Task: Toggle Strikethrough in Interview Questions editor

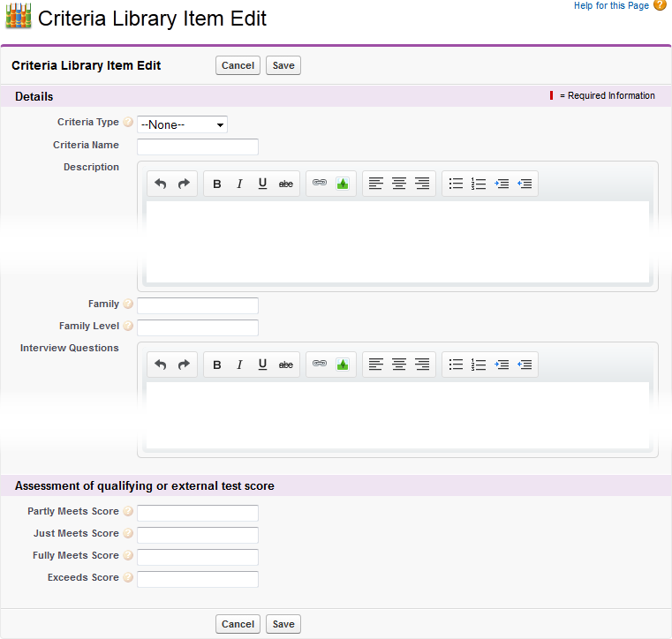Action: [285, 365]
